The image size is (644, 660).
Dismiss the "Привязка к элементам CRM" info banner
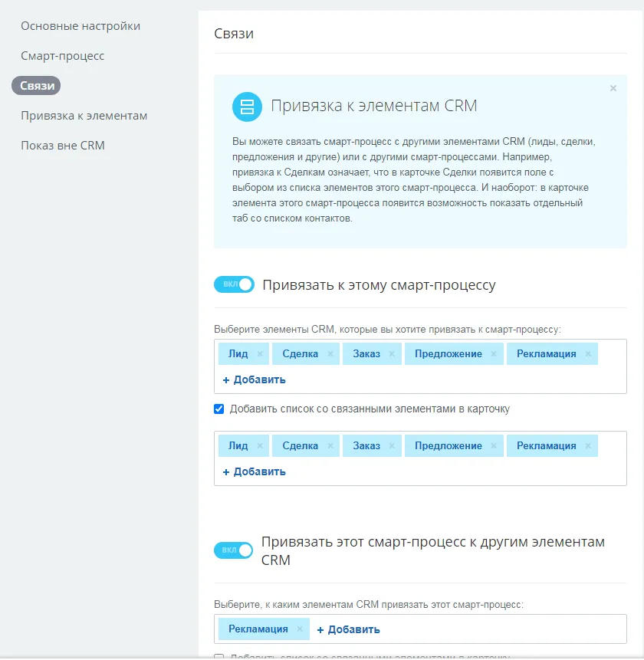[613, 88]
